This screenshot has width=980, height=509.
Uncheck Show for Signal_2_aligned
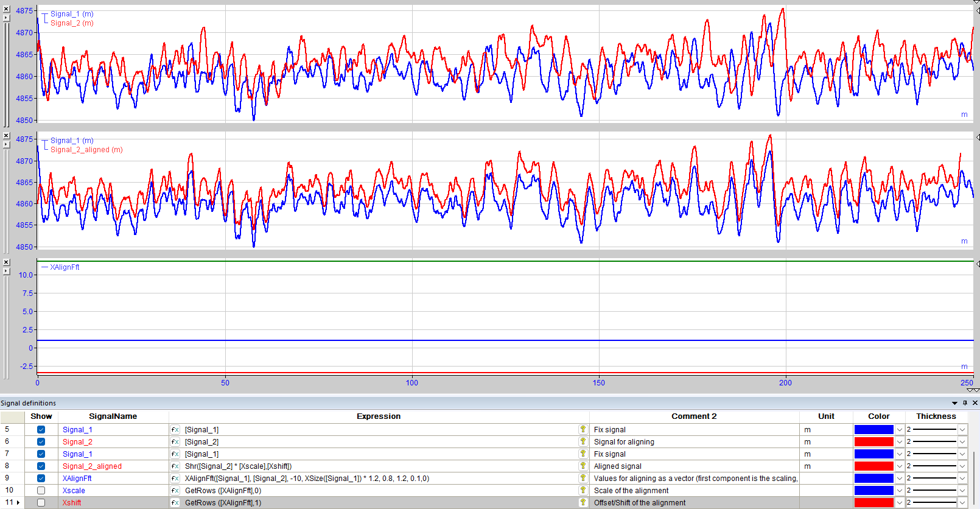click(x=41, y=466)
